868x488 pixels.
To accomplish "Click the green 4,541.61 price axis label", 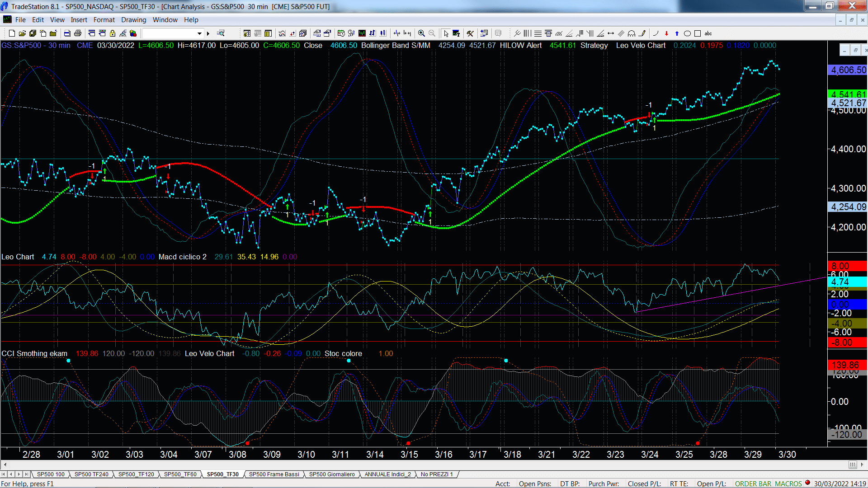I will tap(848, 94).
